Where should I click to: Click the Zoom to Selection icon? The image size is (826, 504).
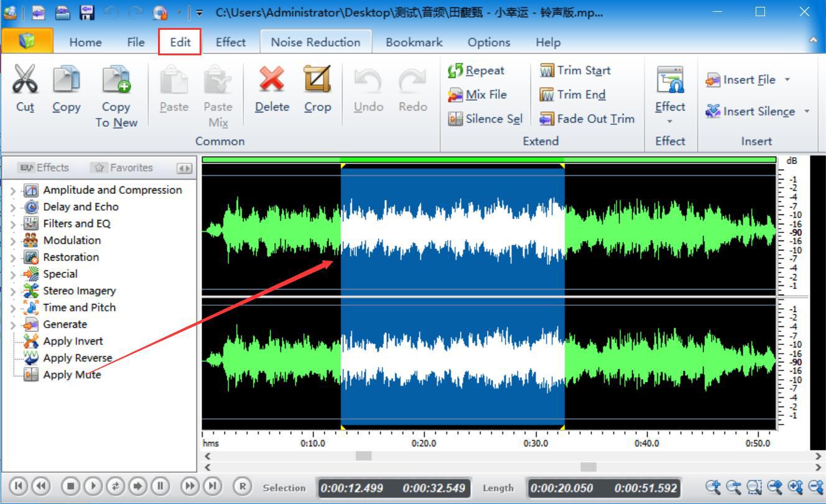point(753,488)
